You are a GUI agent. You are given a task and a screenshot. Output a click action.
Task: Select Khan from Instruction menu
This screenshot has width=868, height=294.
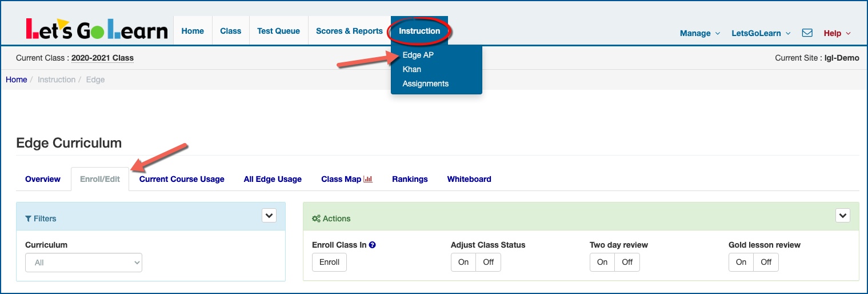(x=412, y=69)
